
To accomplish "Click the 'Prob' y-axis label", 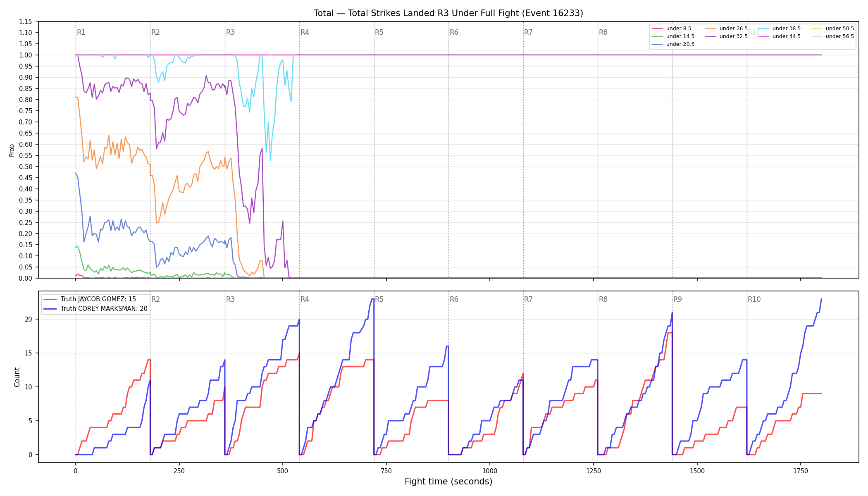I will tap(12, 150).
